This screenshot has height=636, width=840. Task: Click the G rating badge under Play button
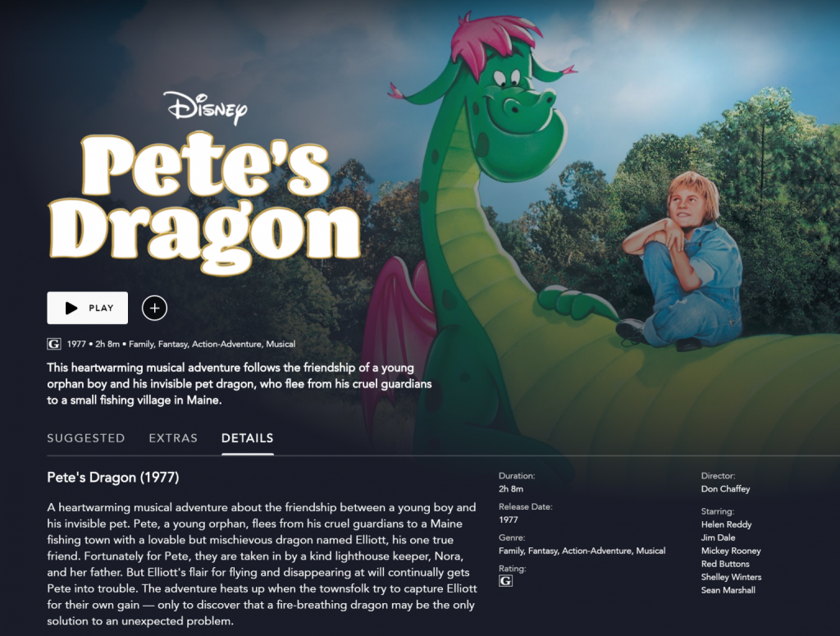[x=53, y=344]
